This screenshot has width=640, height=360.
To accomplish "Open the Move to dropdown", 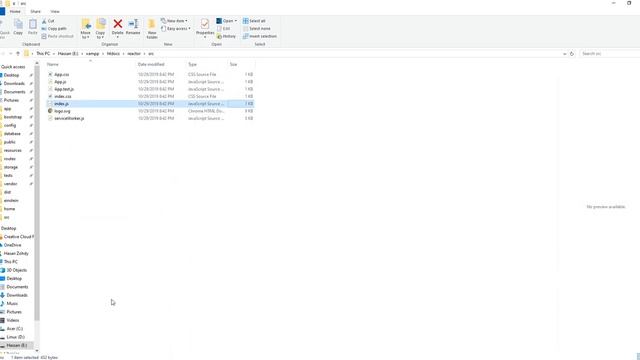I will click(85, 35).
